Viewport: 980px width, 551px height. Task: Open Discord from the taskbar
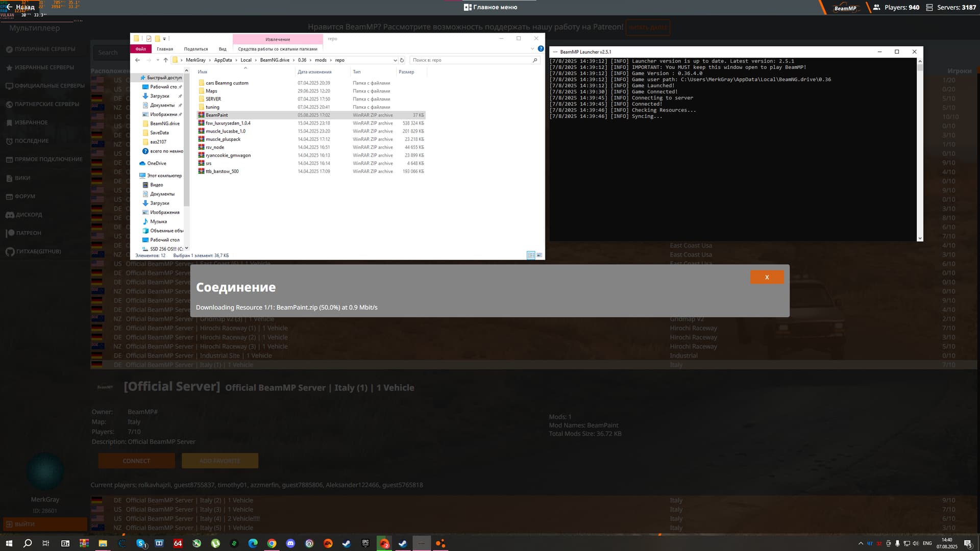point(290,543)
